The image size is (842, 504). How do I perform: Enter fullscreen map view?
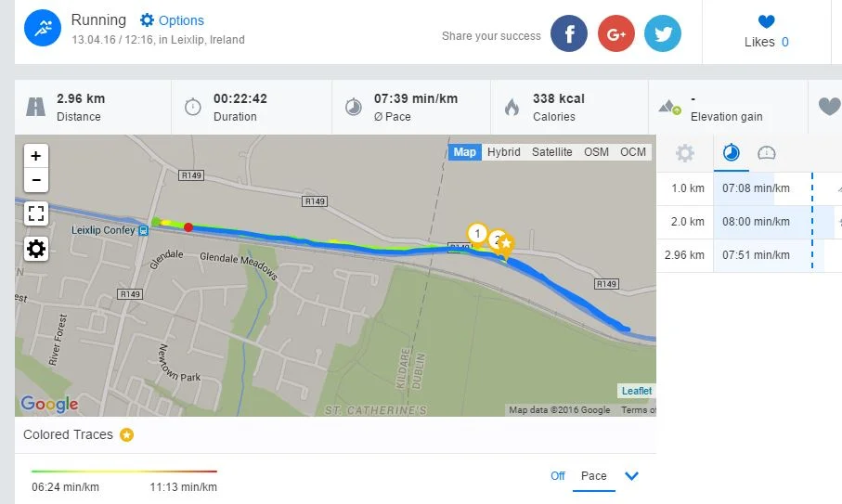(x=36, y=214)
